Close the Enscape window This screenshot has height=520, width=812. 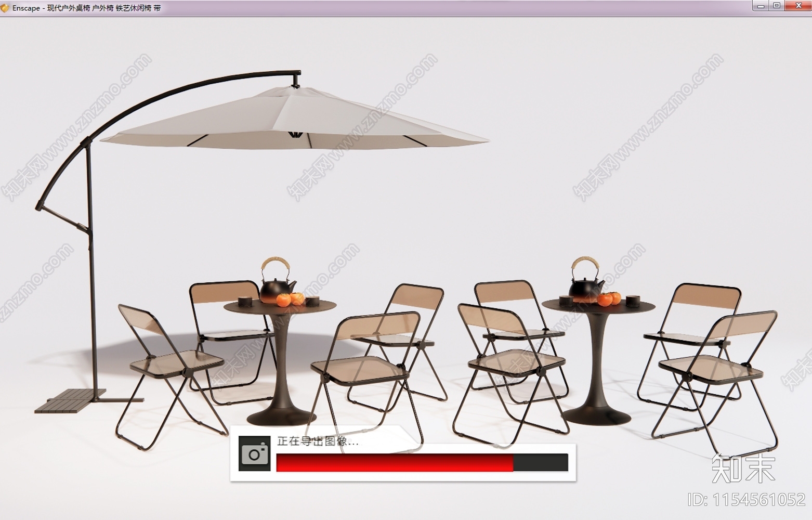798,6
